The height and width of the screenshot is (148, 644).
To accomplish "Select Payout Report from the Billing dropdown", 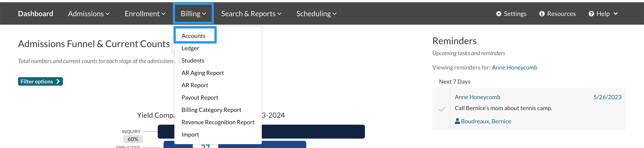I will [200, 98].
